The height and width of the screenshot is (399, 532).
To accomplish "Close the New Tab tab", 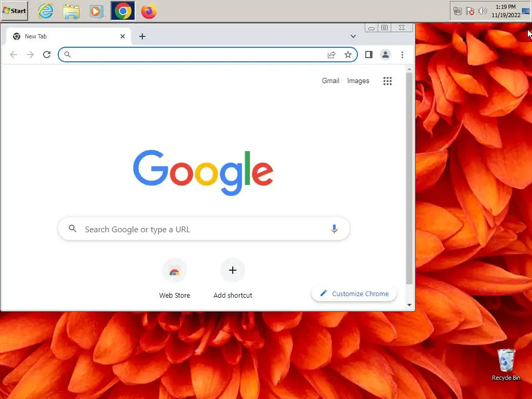I will 123,36.
